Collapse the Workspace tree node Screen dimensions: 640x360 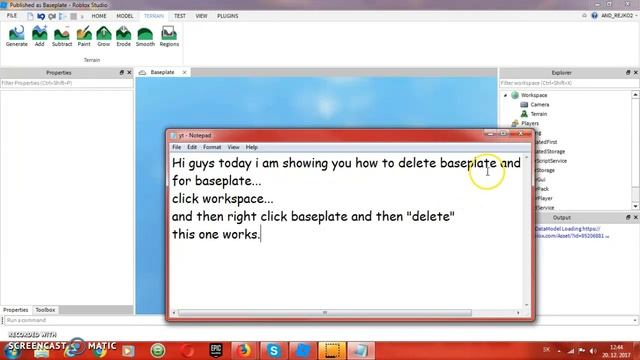[x=505, y=95]
